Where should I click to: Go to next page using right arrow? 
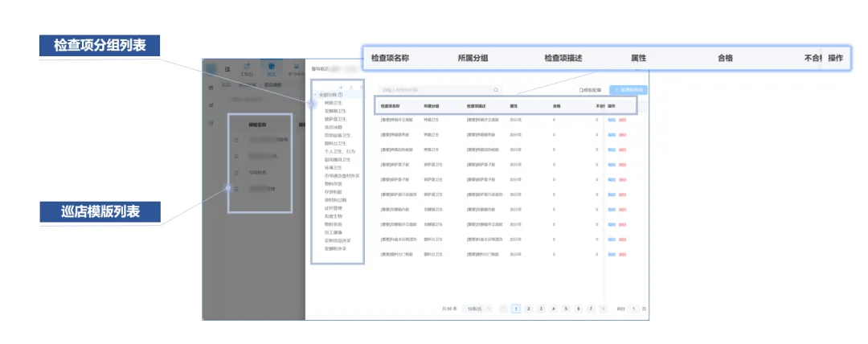[603, 309]
